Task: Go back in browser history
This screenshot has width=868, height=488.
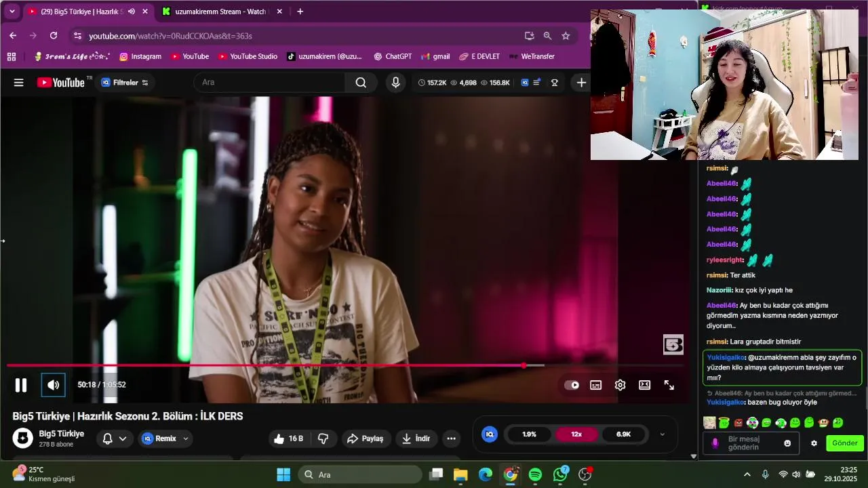Action: click(x=13, y=36)
